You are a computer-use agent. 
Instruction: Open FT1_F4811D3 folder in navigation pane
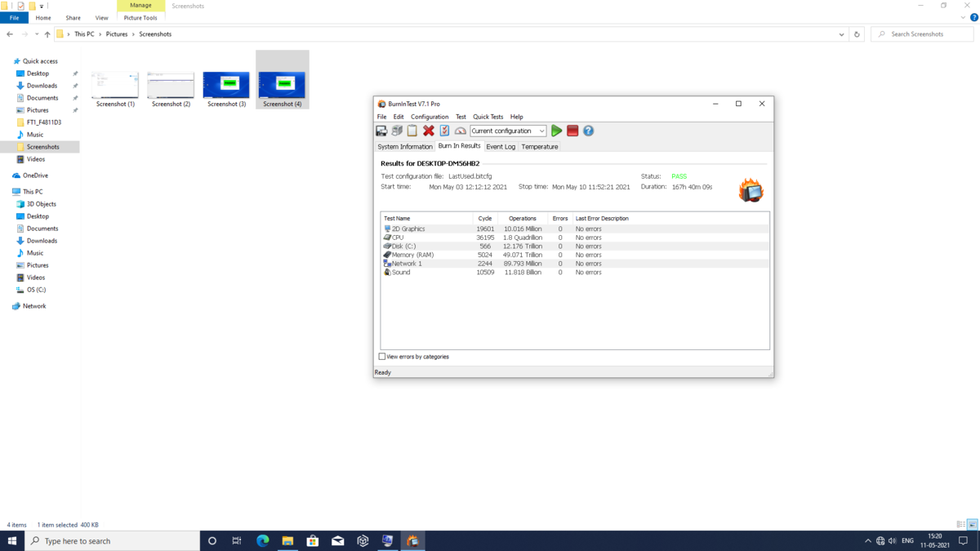pyautogui.click(x=43, y=122)
